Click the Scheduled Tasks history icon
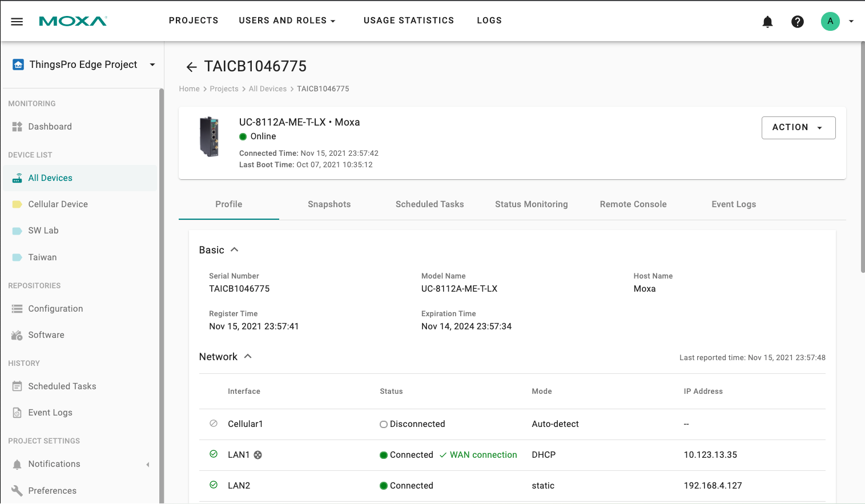865x504 pixels. click(x=17, y=386)
